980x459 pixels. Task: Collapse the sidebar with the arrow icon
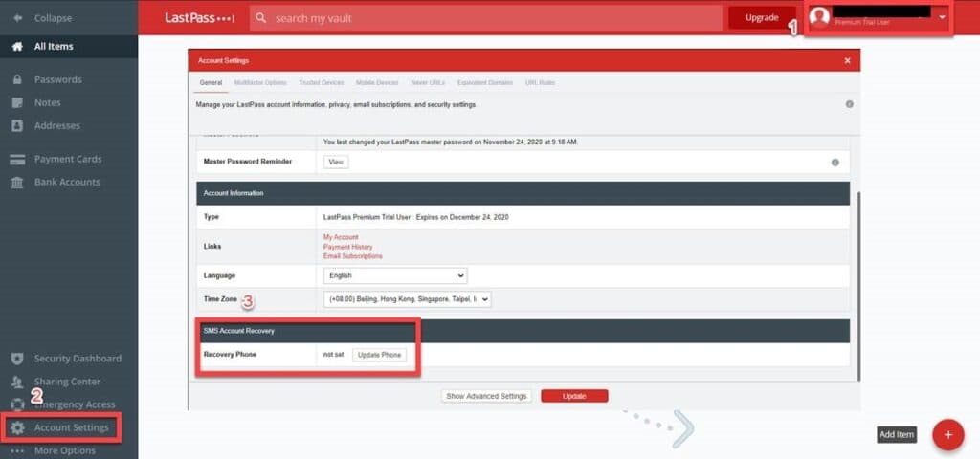pyautogui.click(x=17, y=18)
